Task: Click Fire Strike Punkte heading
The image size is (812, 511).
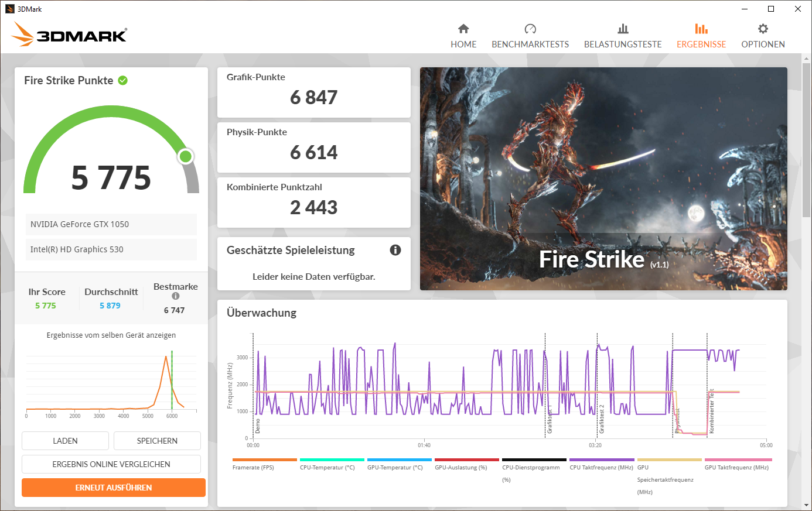Action: [69, 80]
